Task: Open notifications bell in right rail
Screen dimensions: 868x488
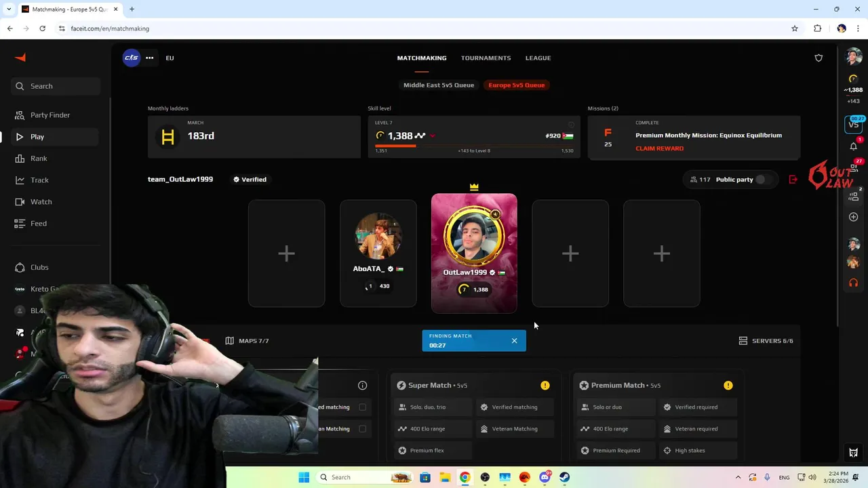Action: [854, 146]
